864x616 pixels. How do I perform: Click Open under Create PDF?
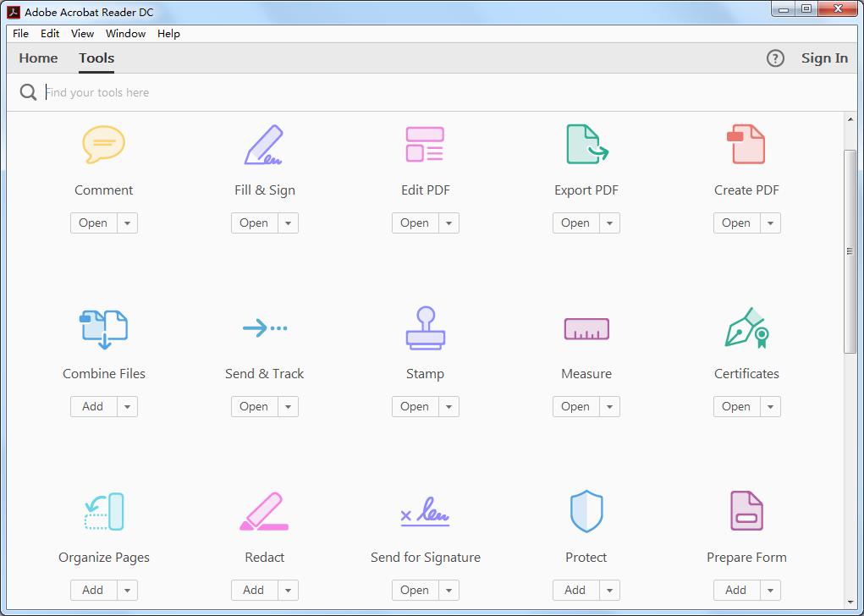[737, 223]
